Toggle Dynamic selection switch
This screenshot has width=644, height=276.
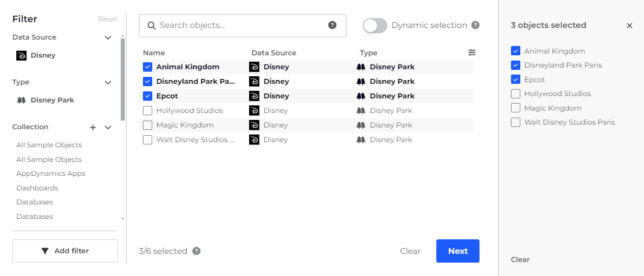[375, 26]
